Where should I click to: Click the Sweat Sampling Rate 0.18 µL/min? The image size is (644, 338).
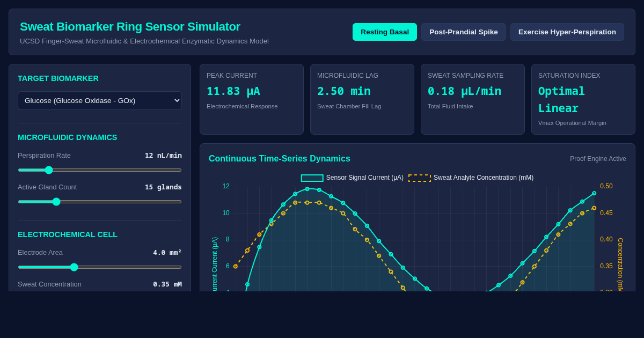click(465, 91)
